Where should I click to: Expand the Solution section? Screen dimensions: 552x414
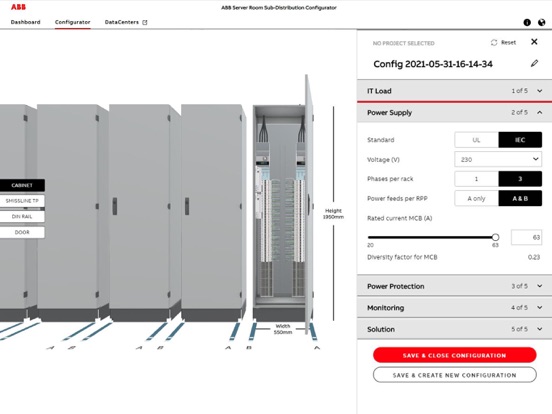click(x=454, y=329)
